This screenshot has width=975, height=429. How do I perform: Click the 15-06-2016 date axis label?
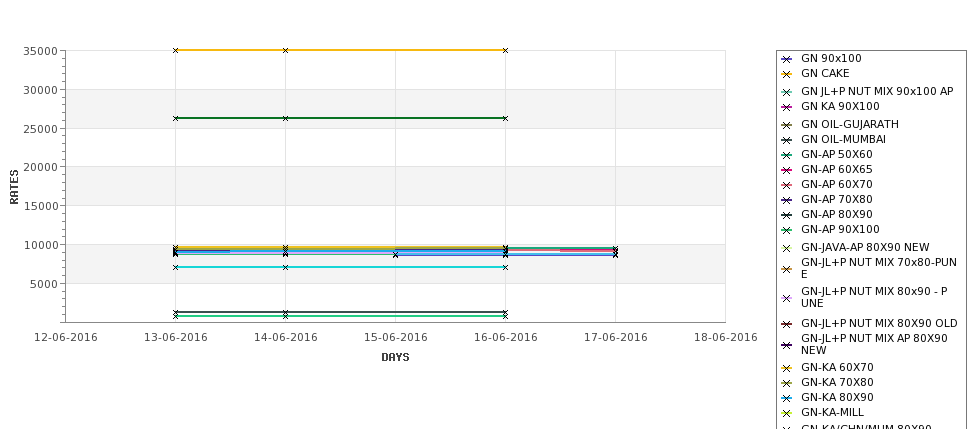[395, 338]
